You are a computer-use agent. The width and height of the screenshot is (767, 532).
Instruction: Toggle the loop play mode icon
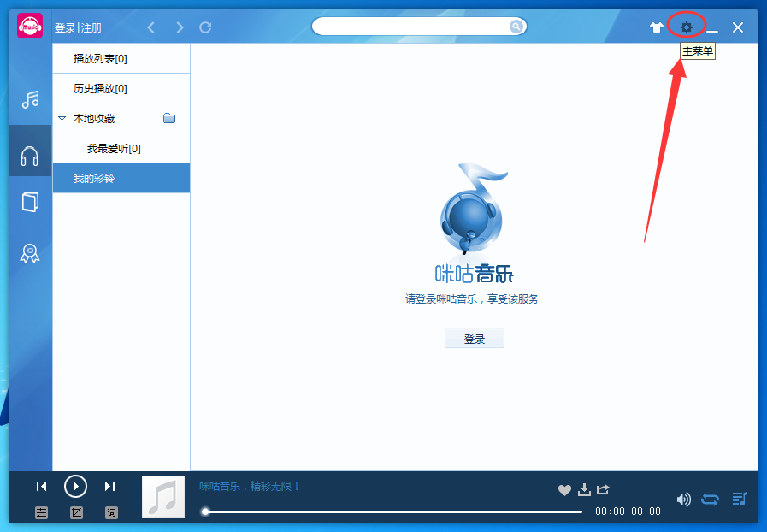pyautogui.click(x=711, y=499)
